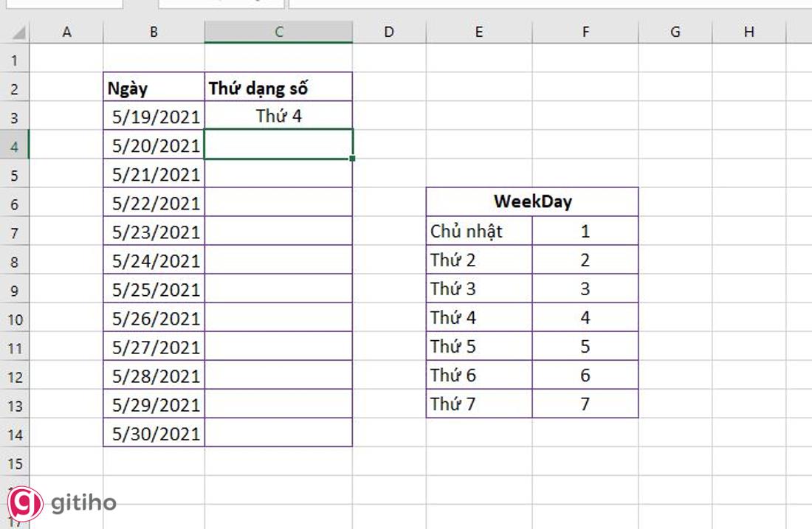Click the Ngày header cell
Screen dimensions: 812x529
154,88
